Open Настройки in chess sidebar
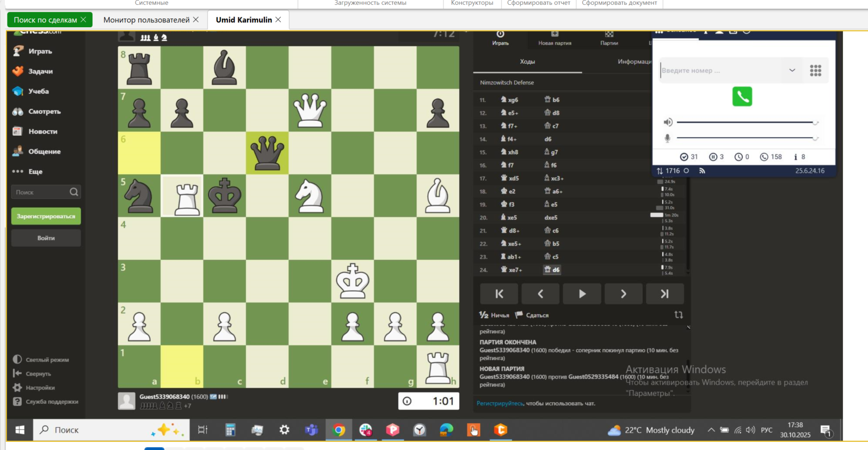Screen dimensions: 868x450 click(x=34, y=388)
